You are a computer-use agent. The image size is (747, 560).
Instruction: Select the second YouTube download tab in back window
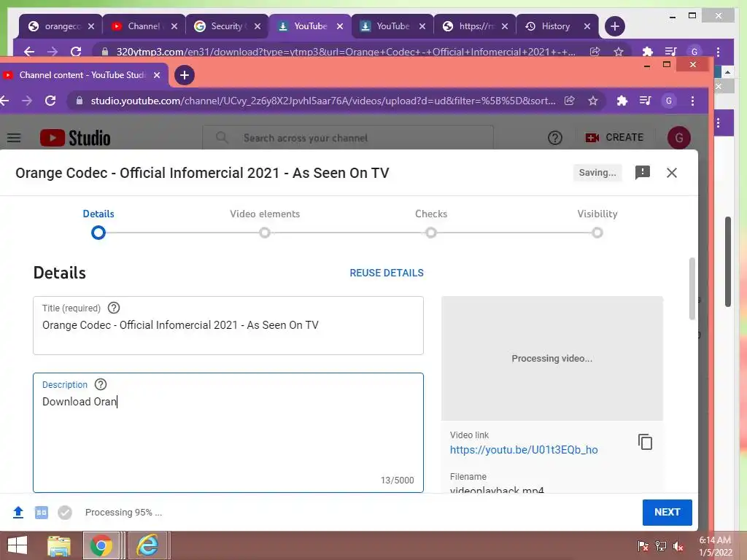click(x=392, y=26)
